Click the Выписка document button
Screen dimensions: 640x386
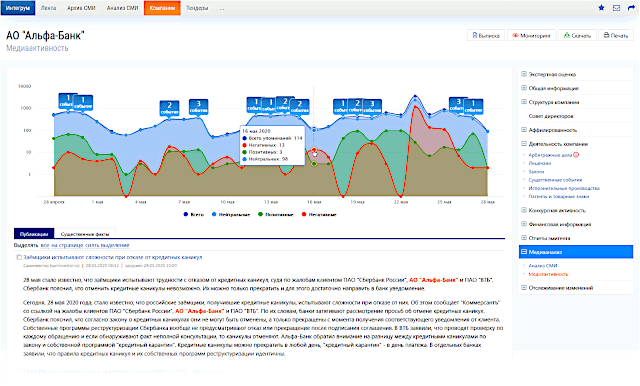pos(486,35)
